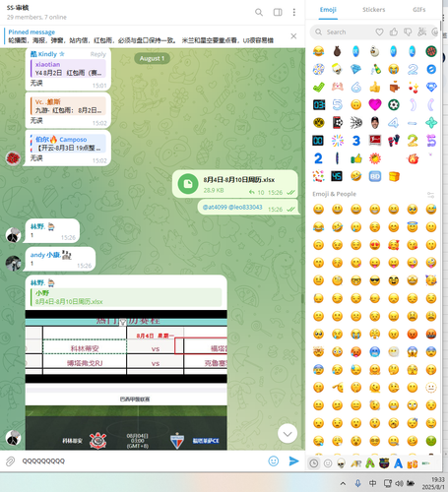Open the taskbar volume icon
The width and height of the screenshot is (448, 492).
(x=399, y=483)
